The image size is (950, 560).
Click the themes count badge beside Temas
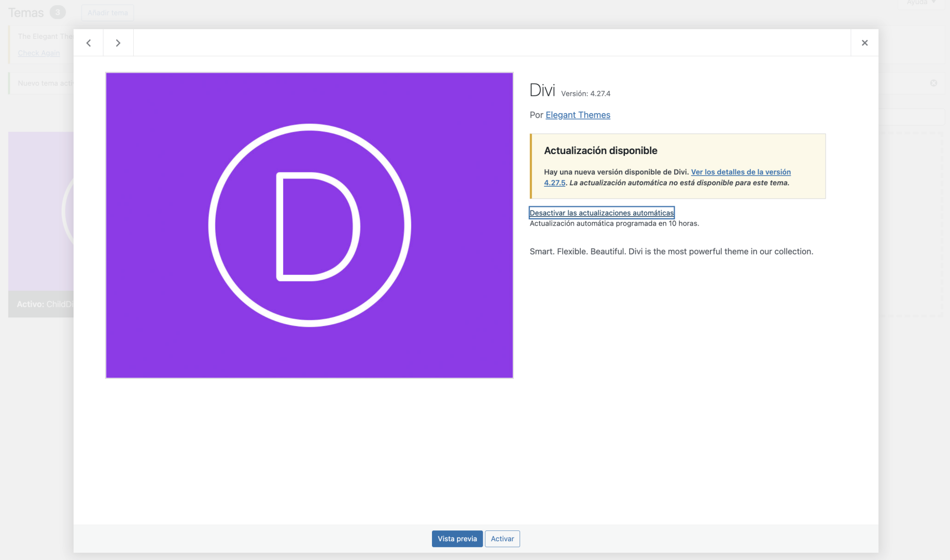(58, 12)
